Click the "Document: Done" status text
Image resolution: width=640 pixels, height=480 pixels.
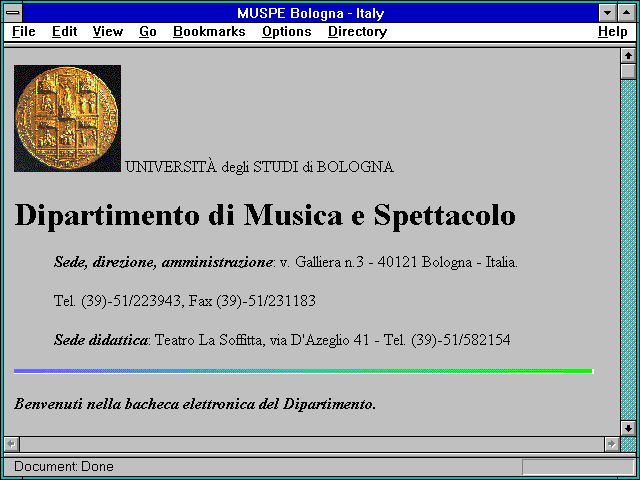click(64, 466)
